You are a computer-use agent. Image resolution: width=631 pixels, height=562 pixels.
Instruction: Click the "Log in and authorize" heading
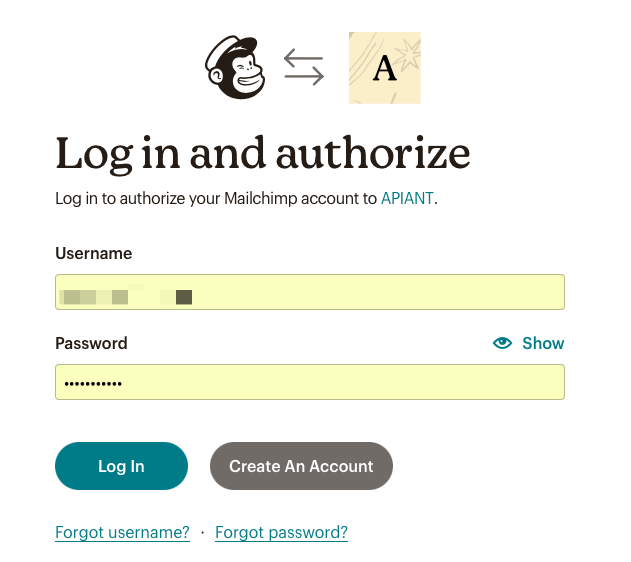pyautogui.click(x=262, y=153)
